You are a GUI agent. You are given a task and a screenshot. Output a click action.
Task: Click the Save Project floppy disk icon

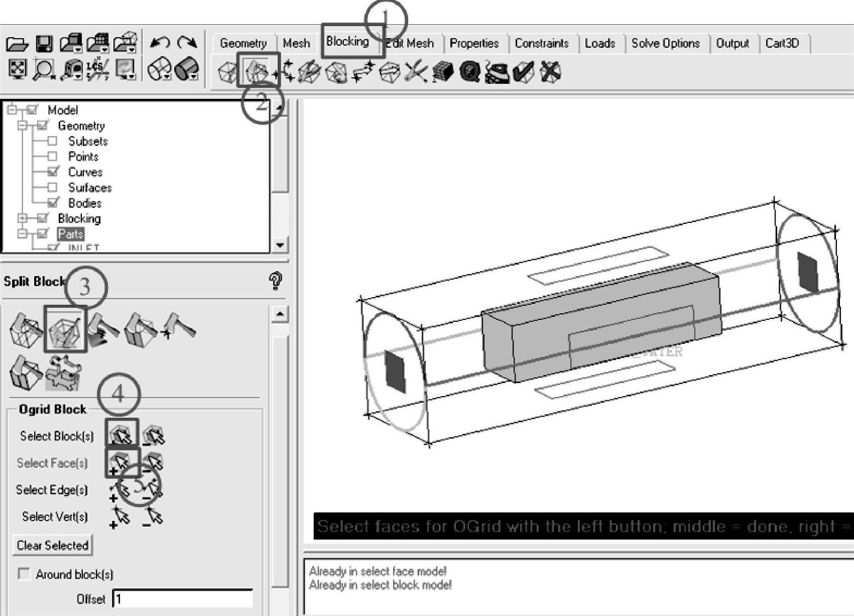pos(45,44)
